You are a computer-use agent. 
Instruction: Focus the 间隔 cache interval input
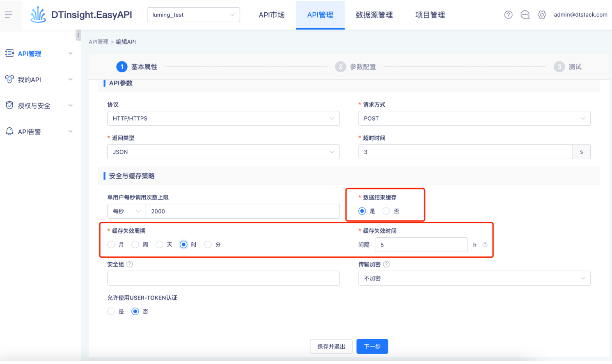pos(421,245)
